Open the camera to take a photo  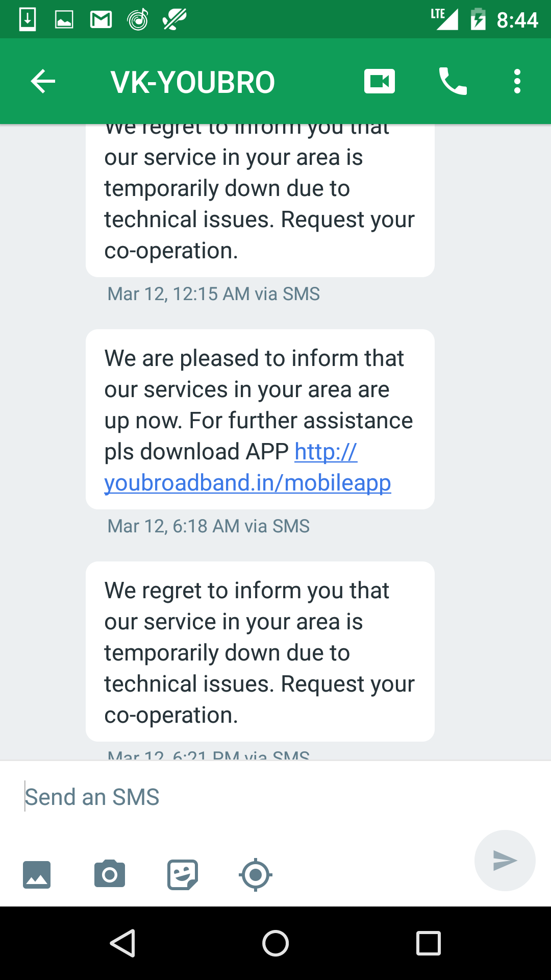point(110,875)
